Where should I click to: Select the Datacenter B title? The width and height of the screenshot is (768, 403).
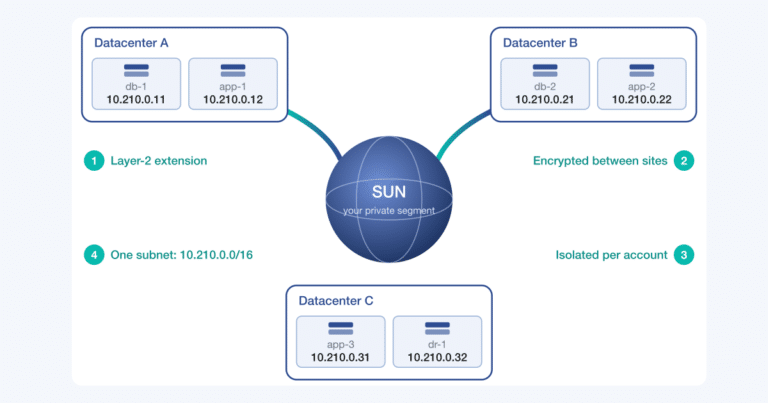click(540, 43)
